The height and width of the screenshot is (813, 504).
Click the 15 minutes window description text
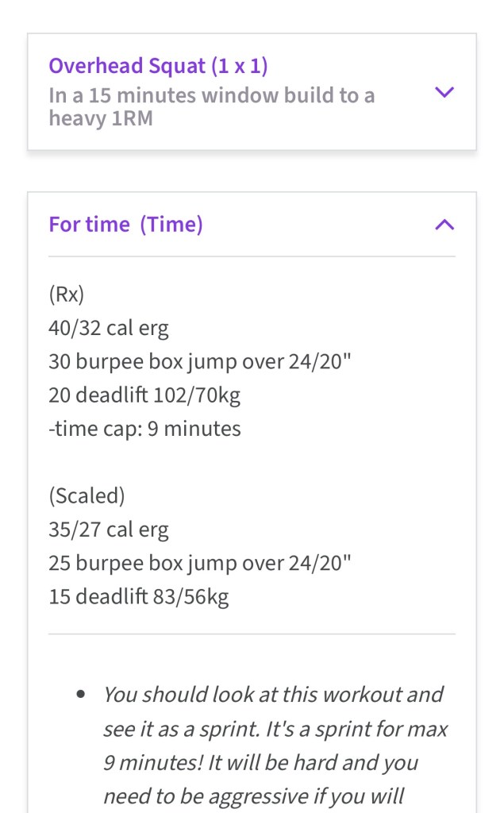(x=211, y=107)
